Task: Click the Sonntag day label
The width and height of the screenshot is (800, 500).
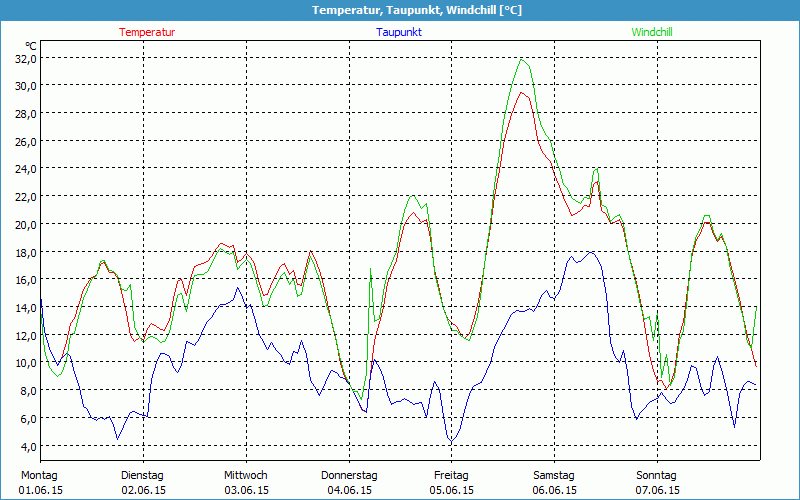Action: pos(656,475)
